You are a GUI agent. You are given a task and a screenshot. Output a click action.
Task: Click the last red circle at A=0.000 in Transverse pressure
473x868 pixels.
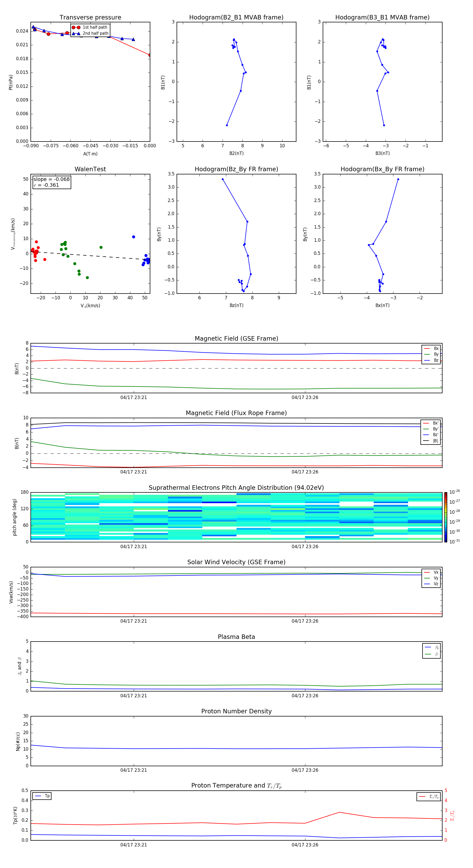[150, 55]
